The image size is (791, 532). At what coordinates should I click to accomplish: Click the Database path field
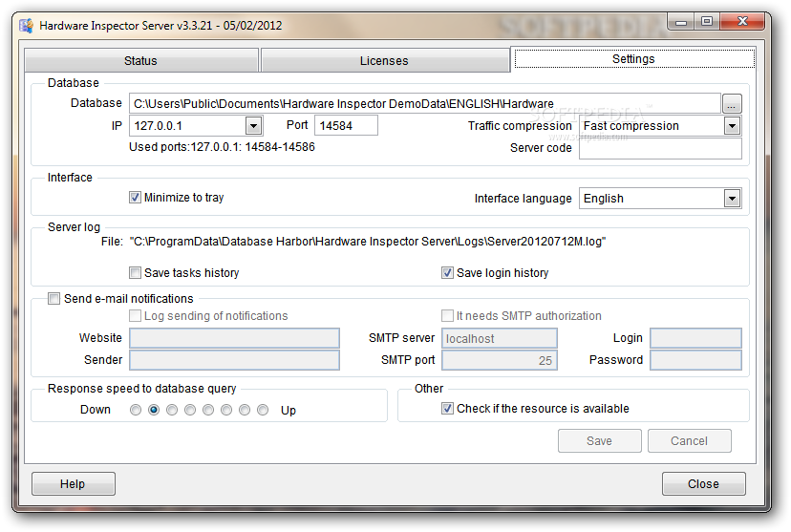(x=425, y=104)
